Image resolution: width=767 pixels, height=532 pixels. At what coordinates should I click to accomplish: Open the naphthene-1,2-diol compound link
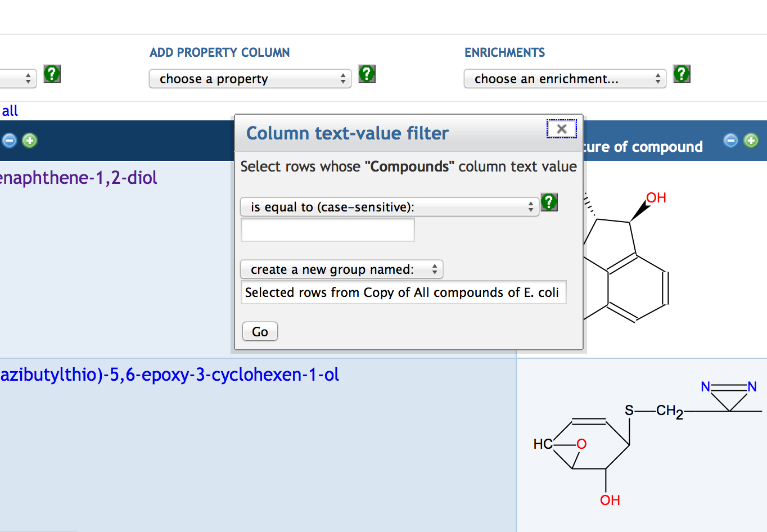tap(78, 178)
